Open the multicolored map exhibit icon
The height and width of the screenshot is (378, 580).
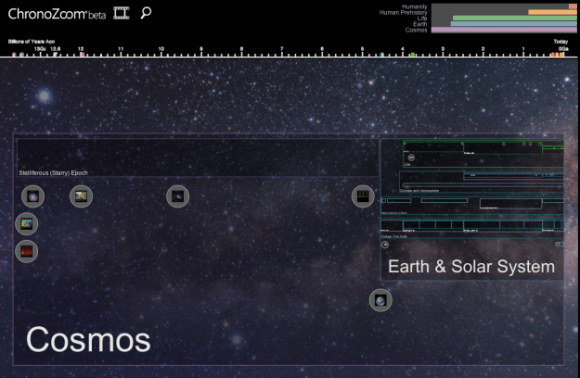coord(27,224)
